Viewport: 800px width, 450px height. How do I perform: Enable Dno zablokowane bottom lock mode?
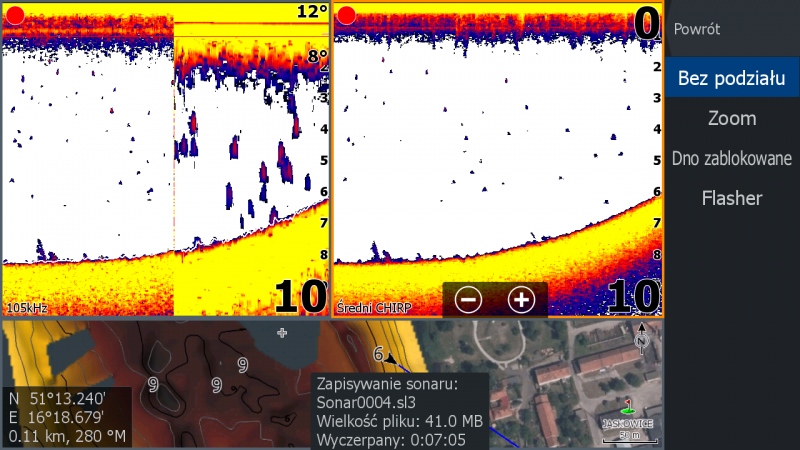(731, 158)
